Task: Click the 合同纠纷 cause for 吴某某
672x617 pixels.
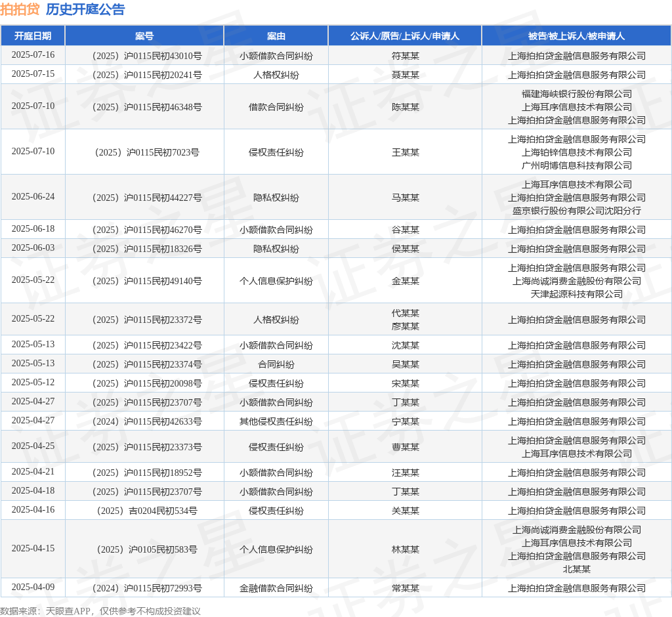Action: [x=276, y=364]
